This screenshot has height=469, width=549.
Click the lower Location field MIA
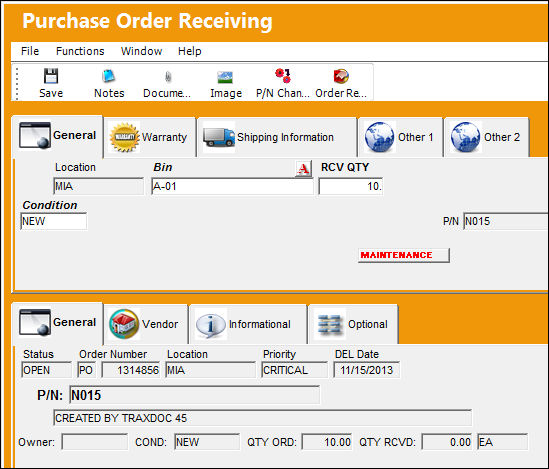pyautogui.click(x=210, y=370)
